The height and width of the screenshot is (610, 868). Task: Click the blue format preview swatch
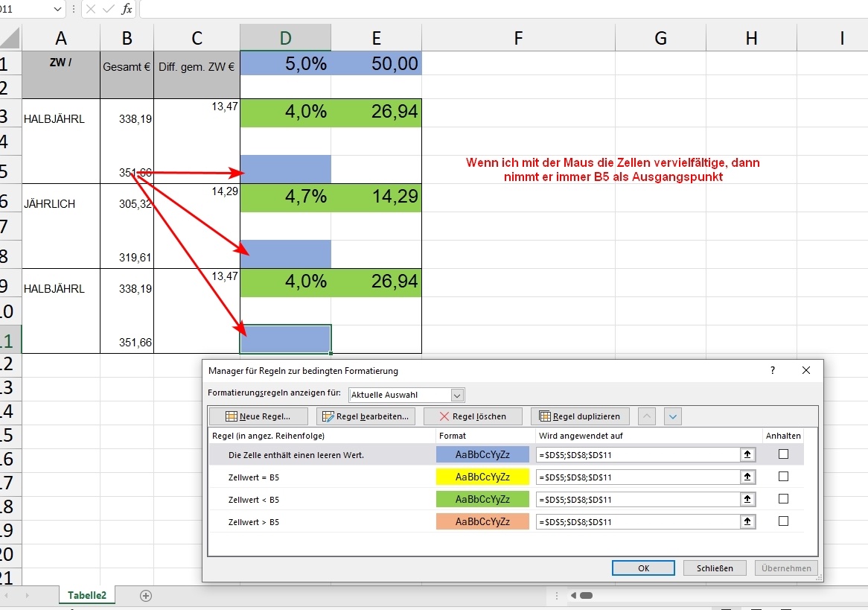click(x=482, y=454)
